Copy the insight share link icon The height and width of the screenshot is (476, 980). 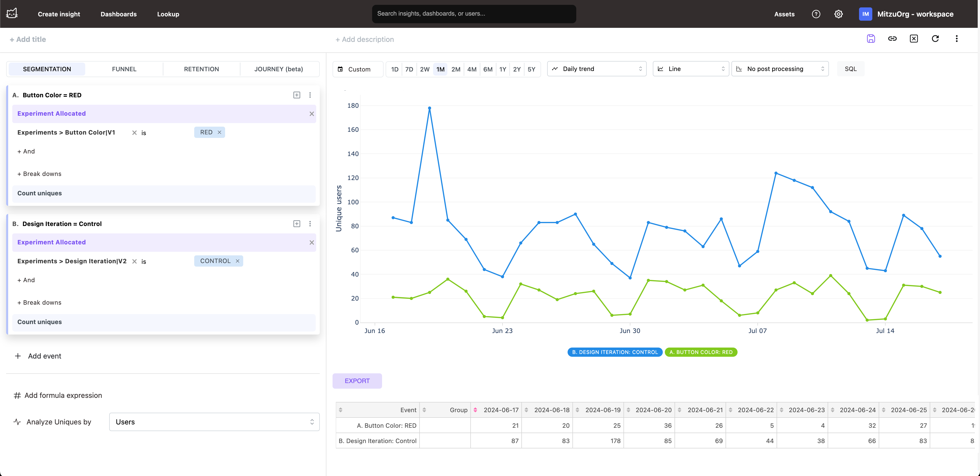coord(892,39)
